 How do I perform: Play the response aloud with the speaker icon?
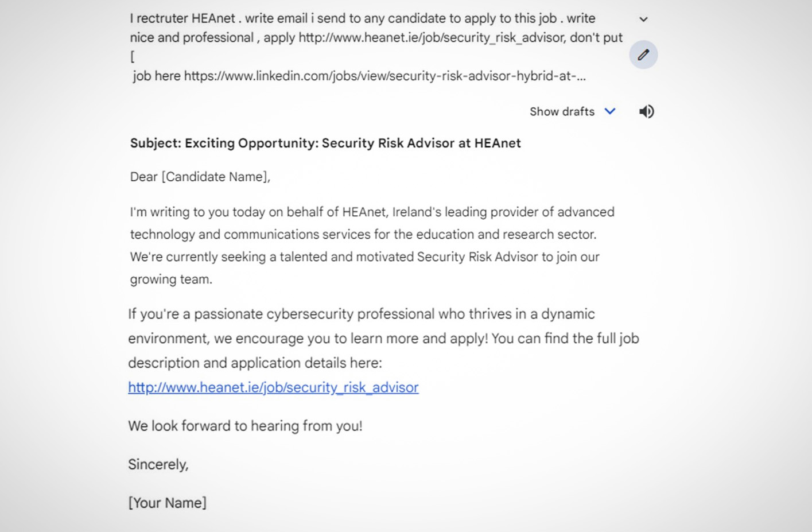(646, 111)
